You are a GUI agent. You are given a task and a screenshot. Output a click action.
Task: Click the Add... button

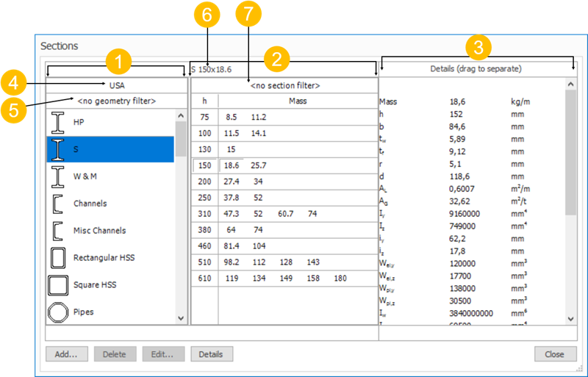(66, 354)
